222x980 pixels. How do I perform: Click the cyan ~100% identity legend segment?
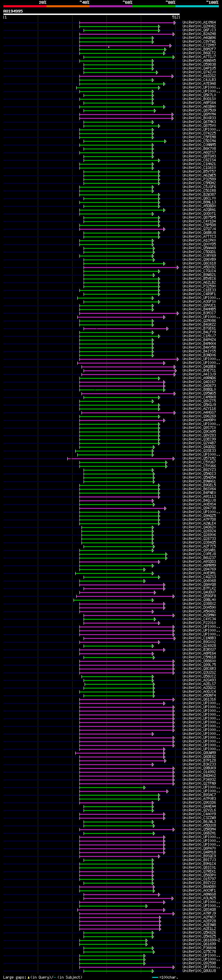(x=197, y=6)
